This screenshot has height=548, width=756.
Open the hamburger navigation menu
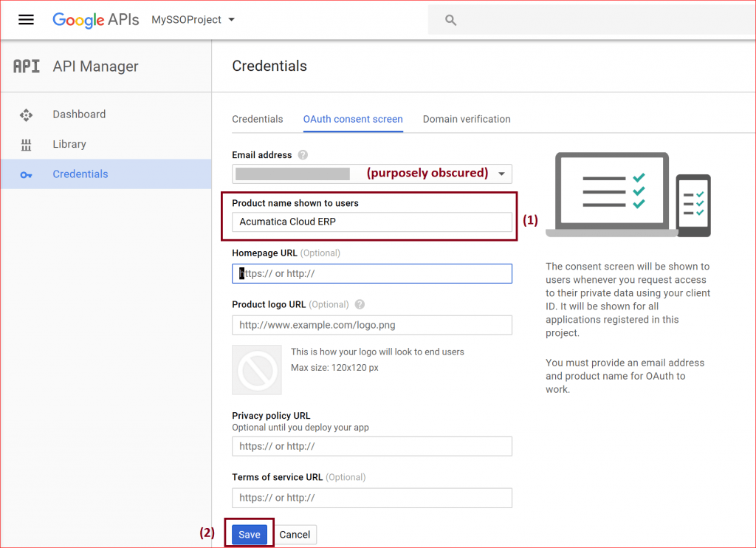click(26, 20)
